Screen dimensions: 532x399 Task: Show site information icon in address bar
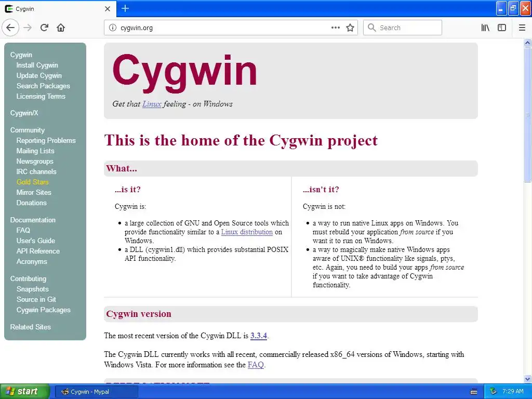pos(113,28)
